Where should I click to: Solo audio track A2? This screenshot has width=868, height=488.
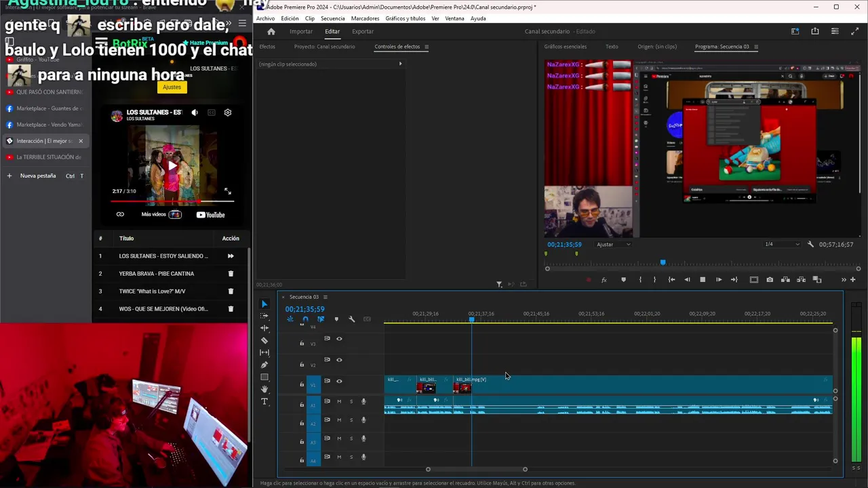(351, 420)
